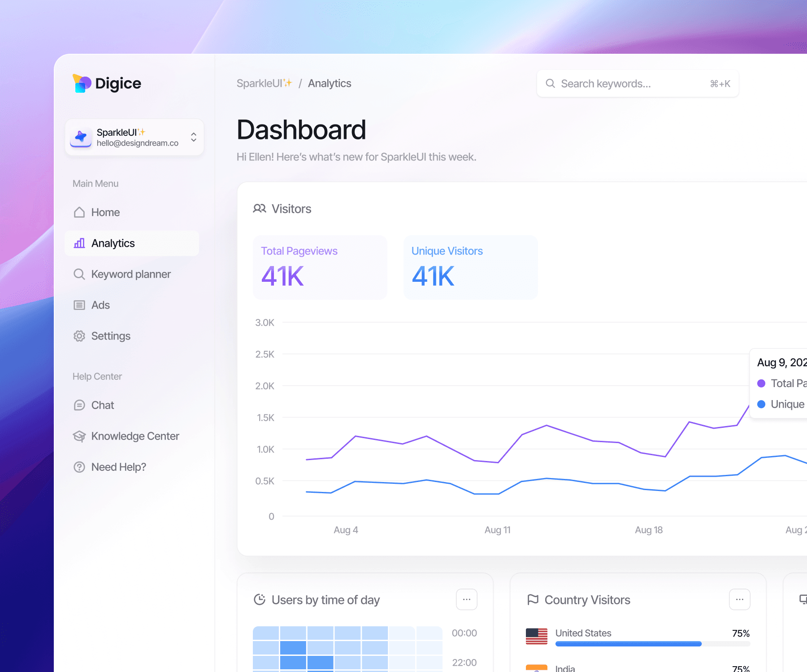Click the Help Center section label
Screen dimensions: 807x672
97,377
